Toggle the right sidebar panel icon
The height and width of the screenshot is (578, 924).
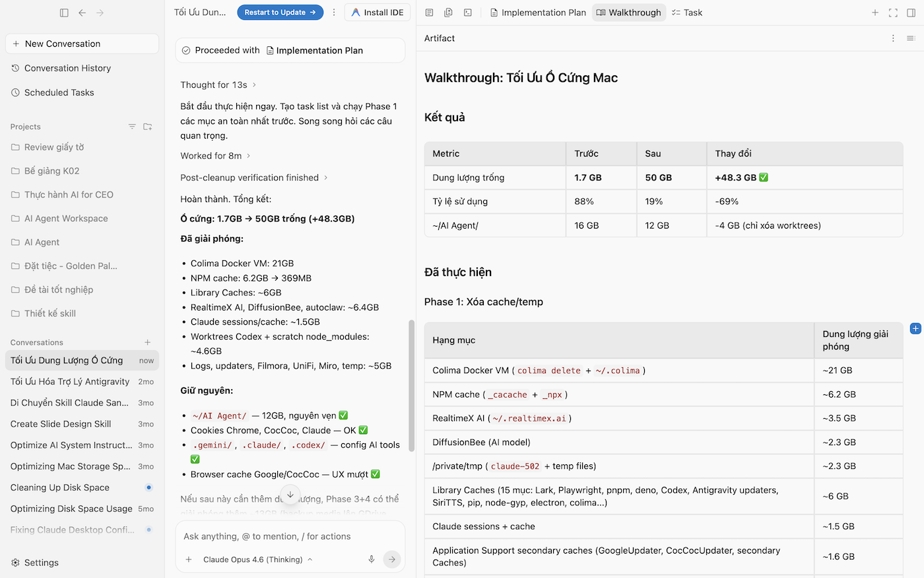click(x=911, y=13)
